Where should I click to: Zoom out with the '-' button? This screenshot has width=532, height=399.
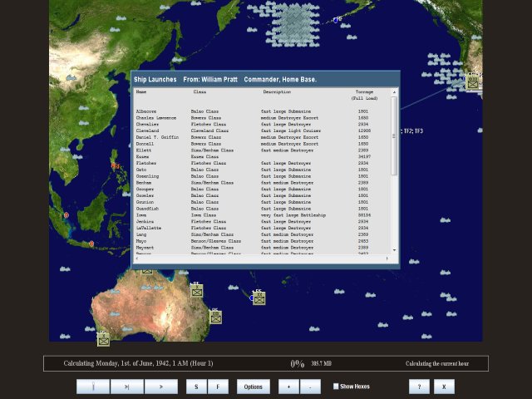tap(310, 387)
